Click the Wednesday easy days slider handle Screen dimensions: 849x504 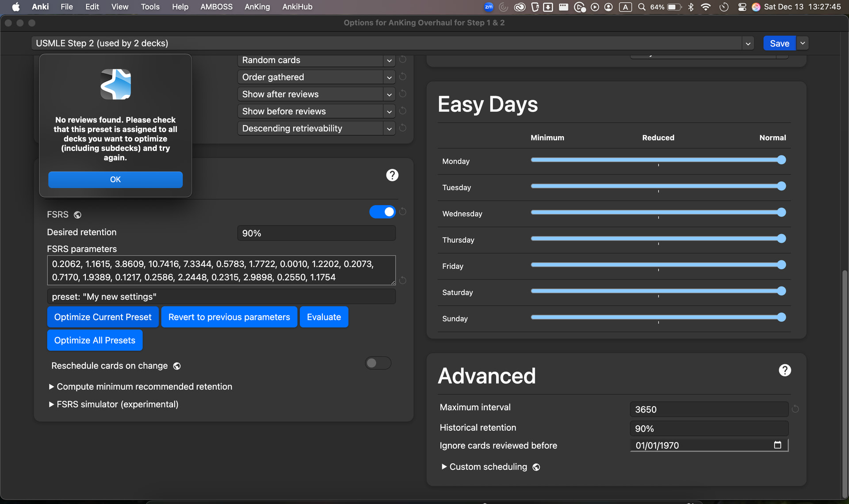pyautogui.click(x=781, y=212)
